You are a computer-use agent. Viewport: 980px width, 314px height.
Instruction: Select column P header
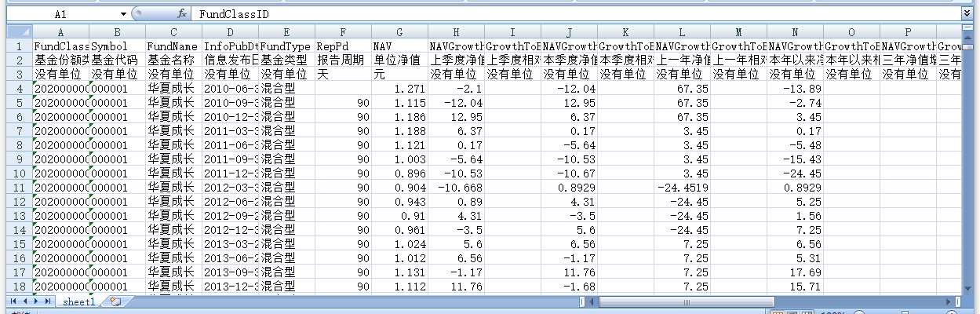click(909, 31)
